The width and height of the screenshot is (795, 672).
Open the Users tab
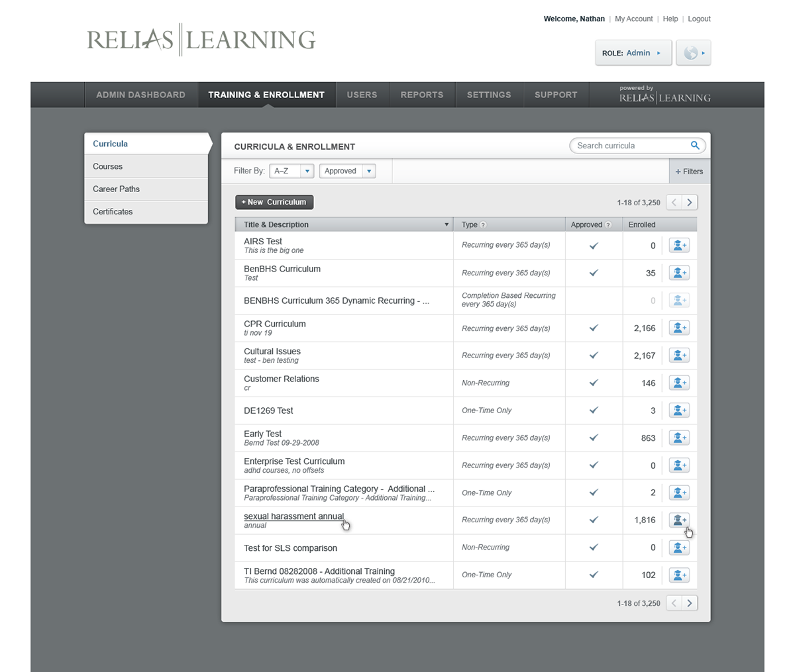[x=362, y=95]
